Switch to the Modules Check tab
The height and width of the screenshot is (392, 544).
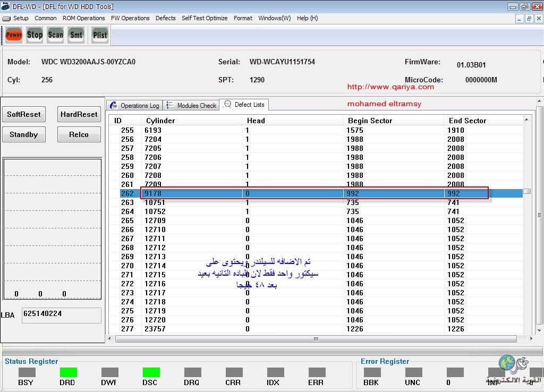click(191, 105)
